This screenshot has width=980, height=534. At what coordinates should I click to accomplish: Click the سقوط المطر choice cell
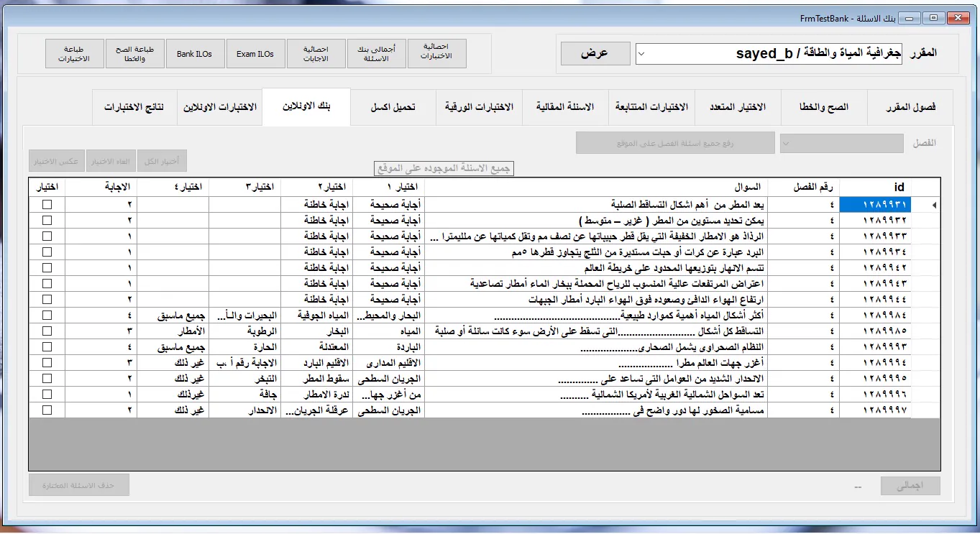click(316, 379)
